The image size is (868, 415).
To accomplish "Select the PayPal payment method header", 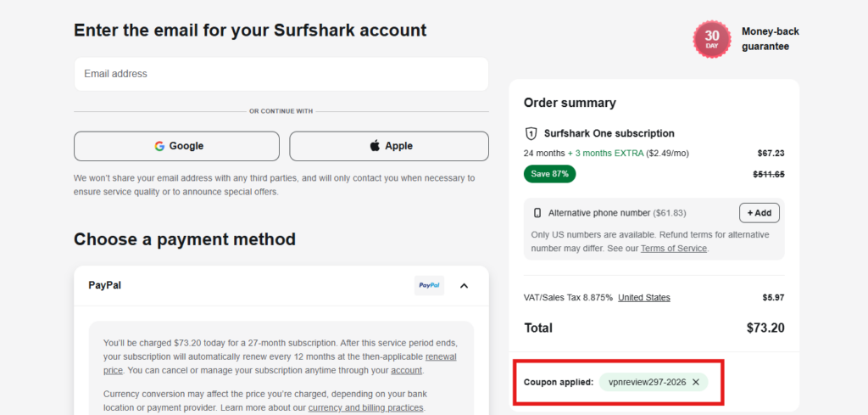I will [x=281, y=286].
